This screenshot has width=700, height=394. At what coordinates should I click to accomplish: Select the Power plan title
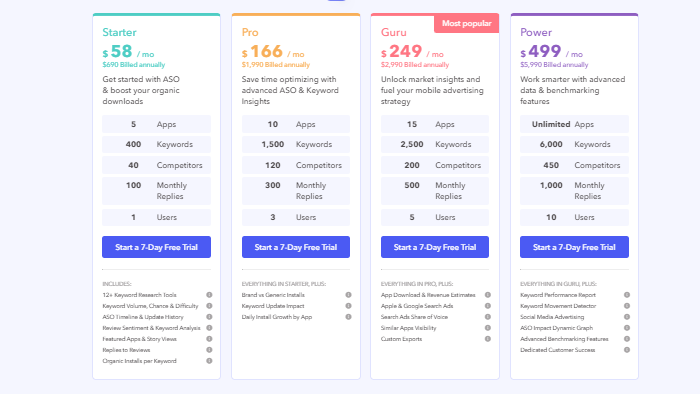coord(536,33)
